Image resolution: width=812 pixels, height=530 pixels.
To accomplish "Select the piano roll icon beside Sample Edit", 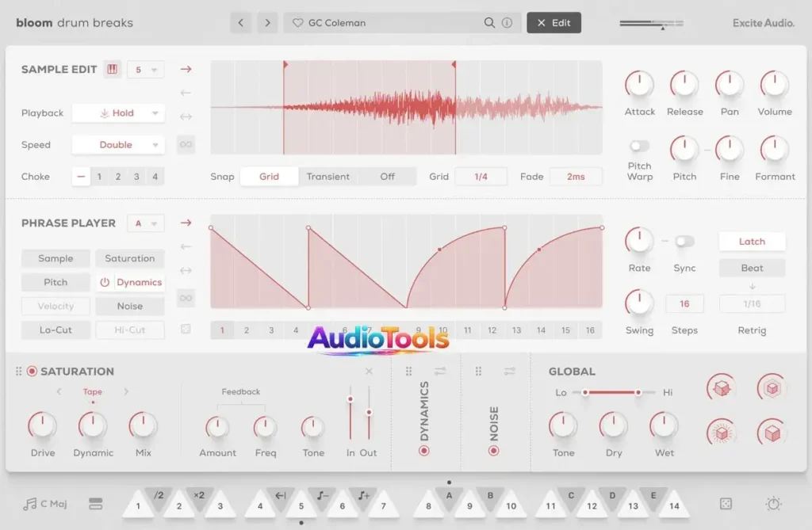I will 112,70.
